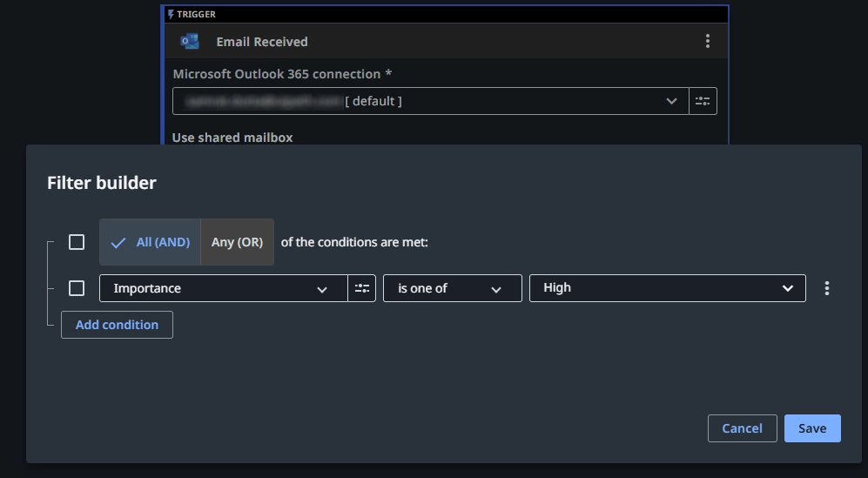Viewport: 868px width, 478px height.
Task: Open the condition row's three-dot options menu
Action: coord(826,288)
